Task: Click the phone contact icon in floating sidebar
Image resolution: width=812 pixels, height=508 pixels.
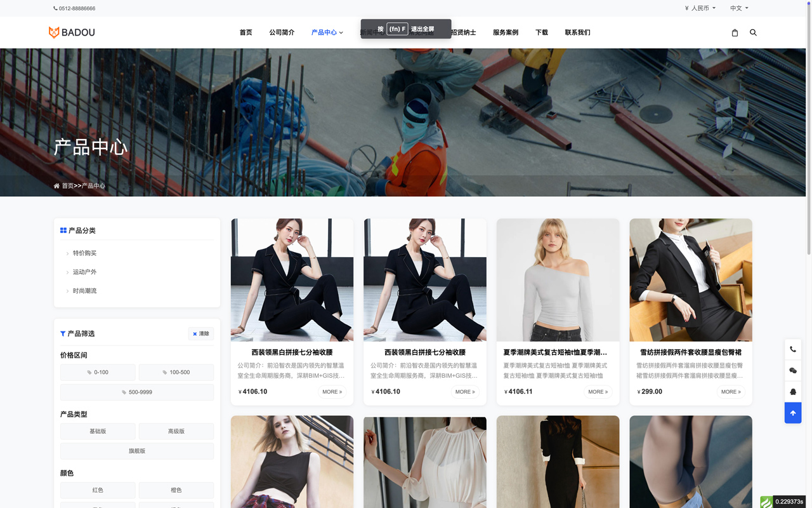Action: [x=792, y=349]
